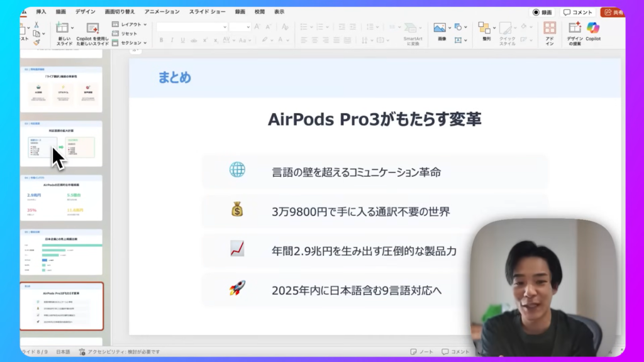Viewport: 644px width, 362px height.
Task: Increase the font size
Action: [257, 27]
